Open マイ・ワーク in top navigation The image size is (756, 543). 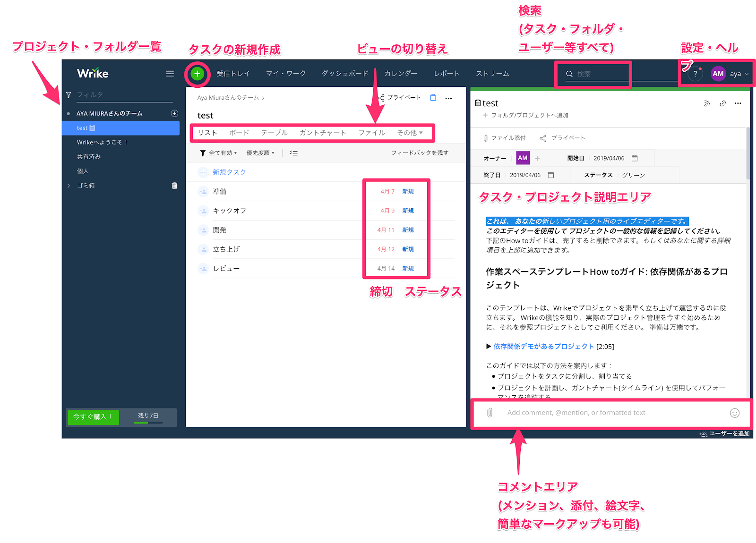point(286,74)
